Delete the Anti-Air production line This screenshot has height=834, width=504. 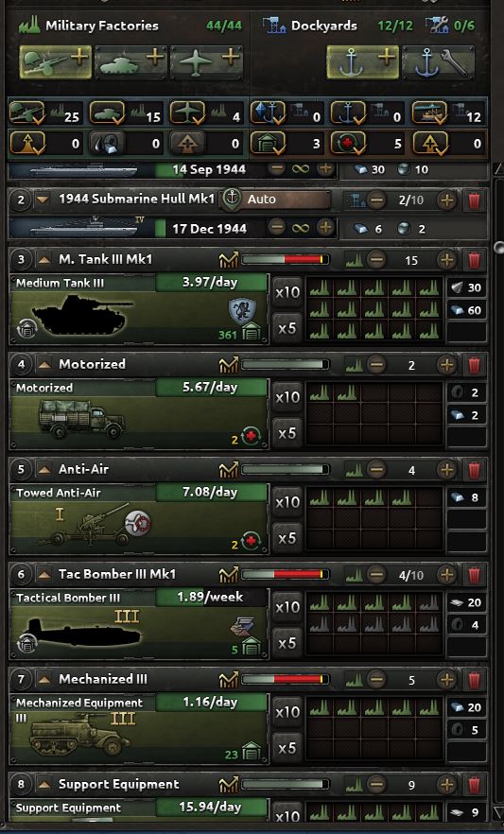tap(474, 470)
